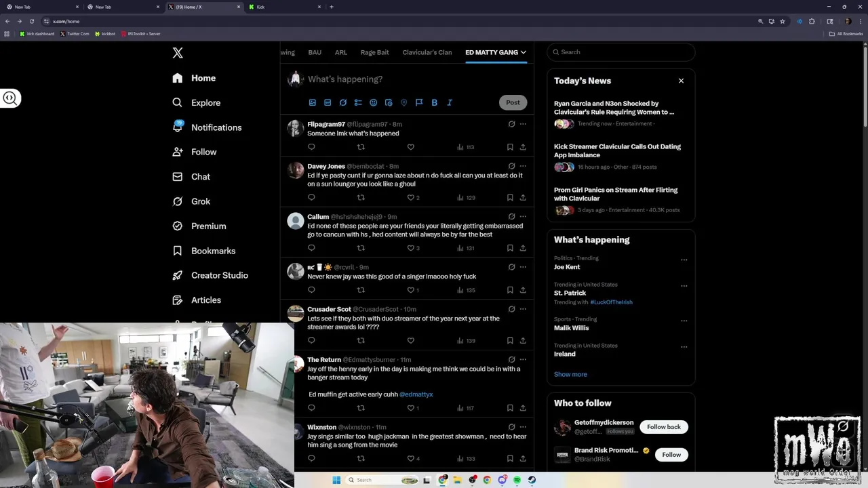Open Notifications from the sidebar
This screenshot has height=488, width=868.
[x=208, y=127]
